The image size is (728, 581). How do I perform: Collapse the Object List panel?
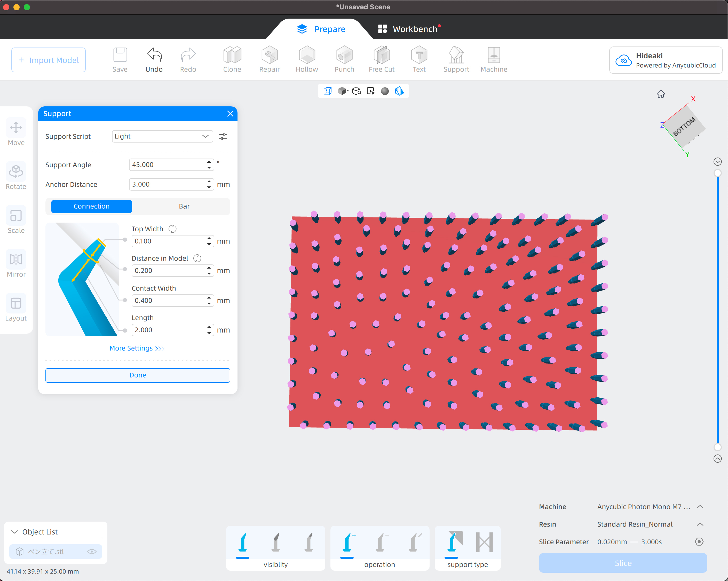click(x=14, y=532)
